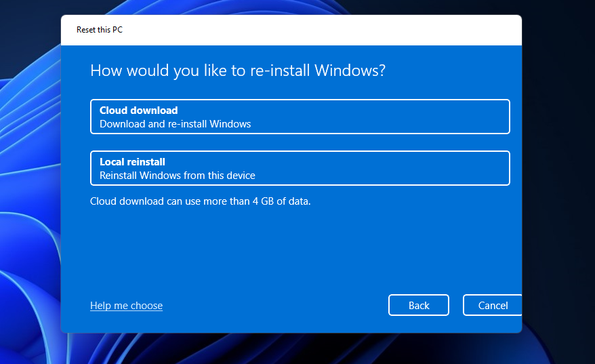Image resolution: width=595 pixels, height=364 pixels.
Task: Cancel the Reset this PC dialog
Action: click(x=493, y=305)
